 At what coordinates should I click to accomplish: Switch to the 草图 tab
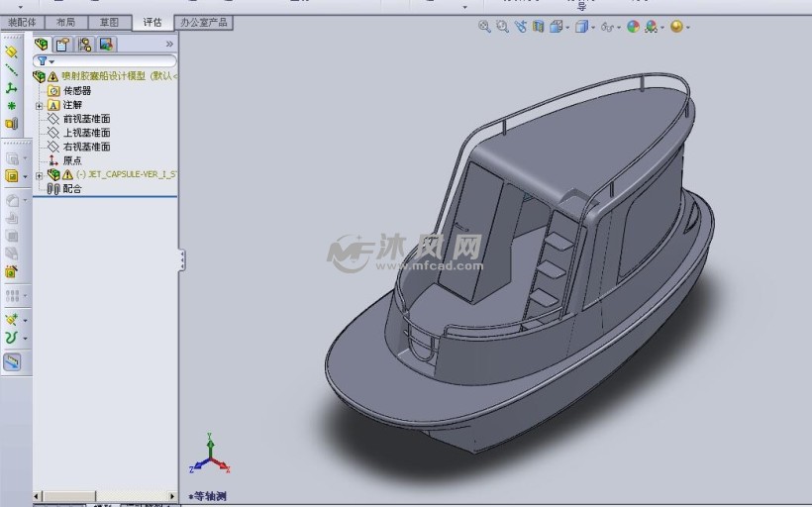coord(109,21)
